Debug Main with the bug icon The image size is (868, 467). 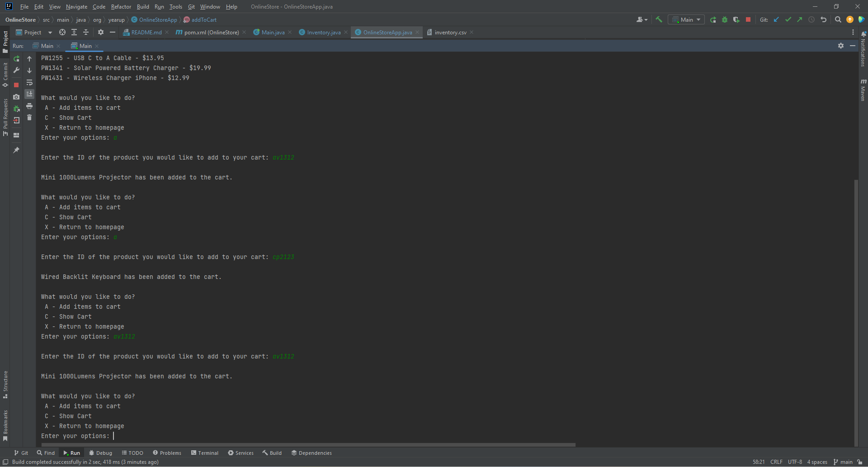pos(725,19)
